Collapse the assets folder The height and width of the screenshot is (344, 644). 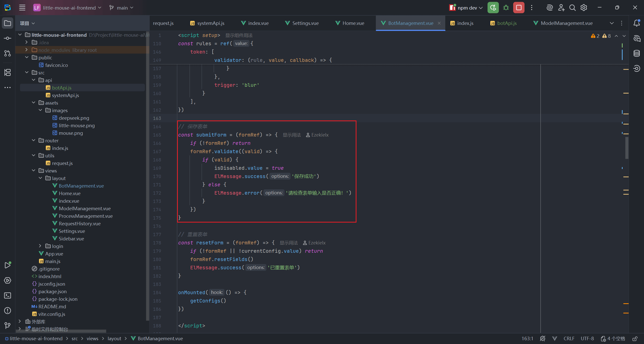pyautogui.click(x=34, y=103)
